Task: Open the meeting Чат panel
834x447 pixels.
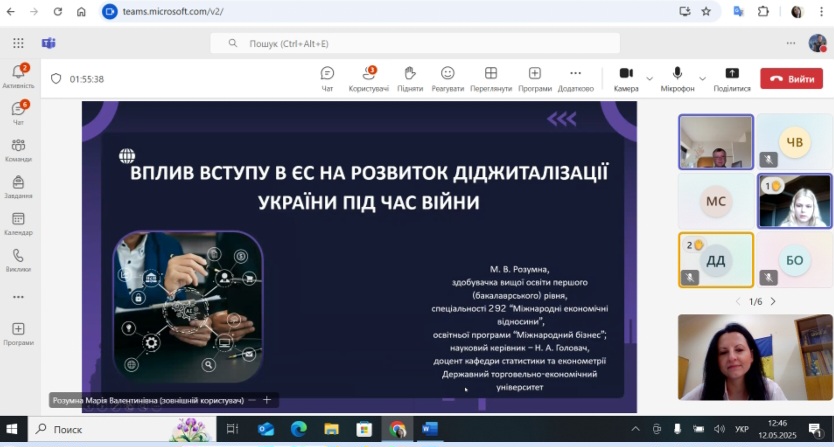Action: point(327,78)
